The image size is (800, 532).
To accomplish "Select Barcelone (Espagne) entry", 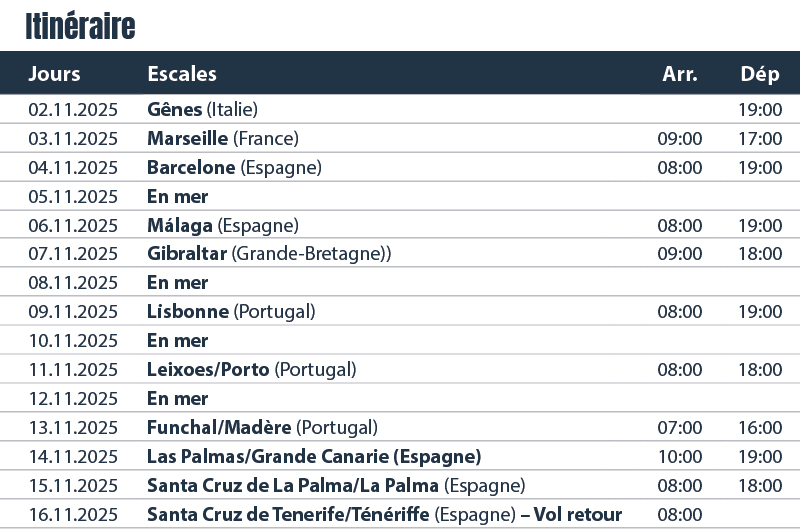I will [234, 168].
